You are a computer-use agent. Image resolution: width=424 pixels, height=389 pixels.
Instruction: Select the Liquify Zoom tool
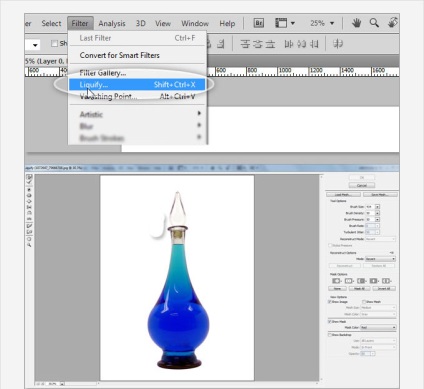click(29, 244)
